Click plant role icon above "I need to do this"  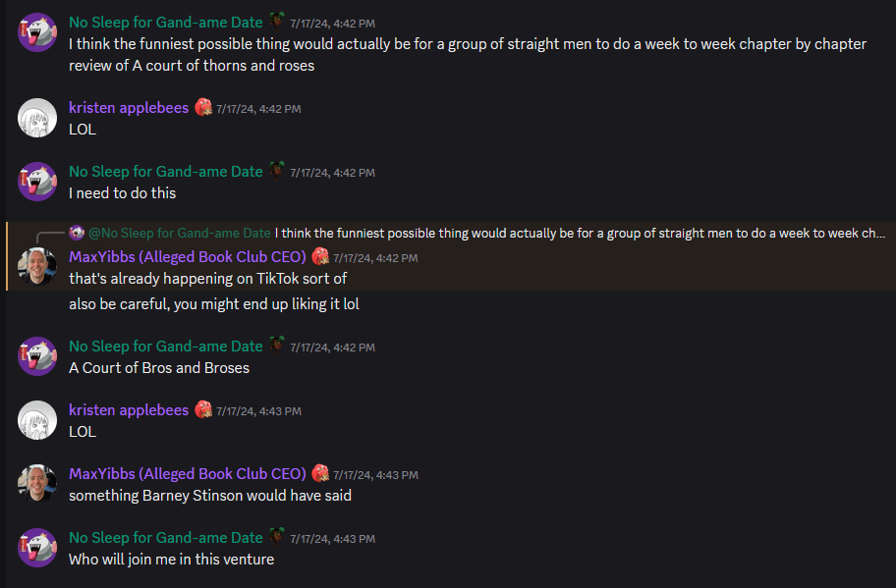(278, 172)
